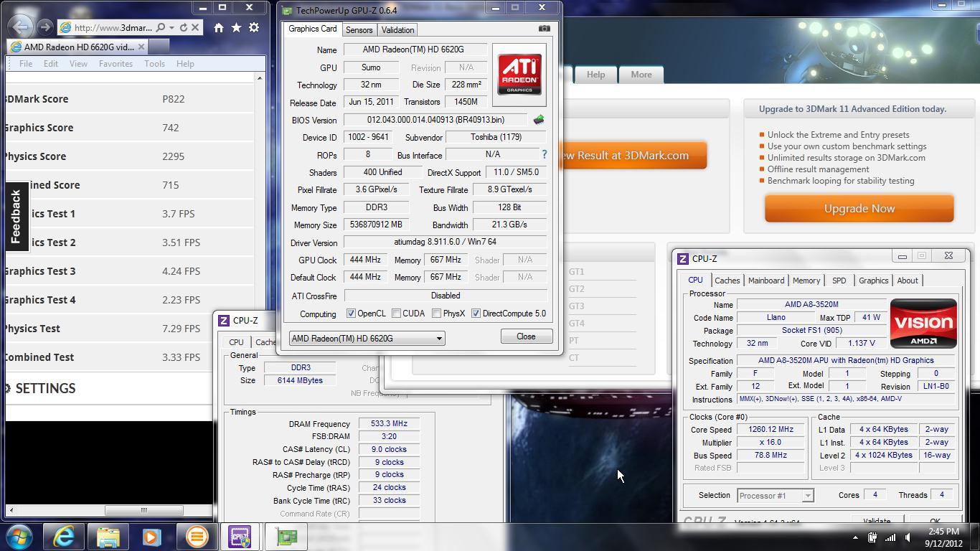Open the new blank tab in Internet Explorer
This screenshot has width=980, height=551.
click(159, 47)
